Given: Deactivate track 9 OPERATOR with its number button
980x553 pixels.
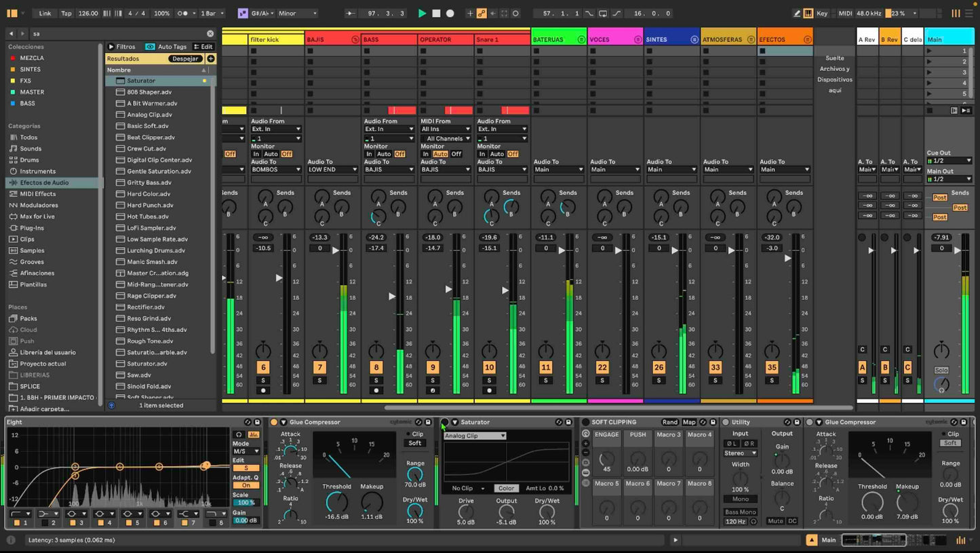Looking at the screenshot, I should pyautogui.click(x=433, y=367).
